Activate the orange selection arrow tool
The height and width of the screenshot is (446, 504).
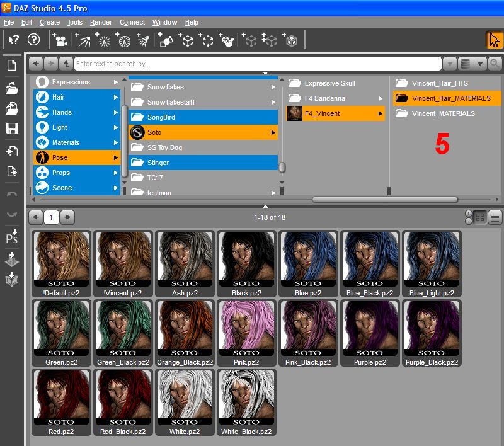pos(494,40)
